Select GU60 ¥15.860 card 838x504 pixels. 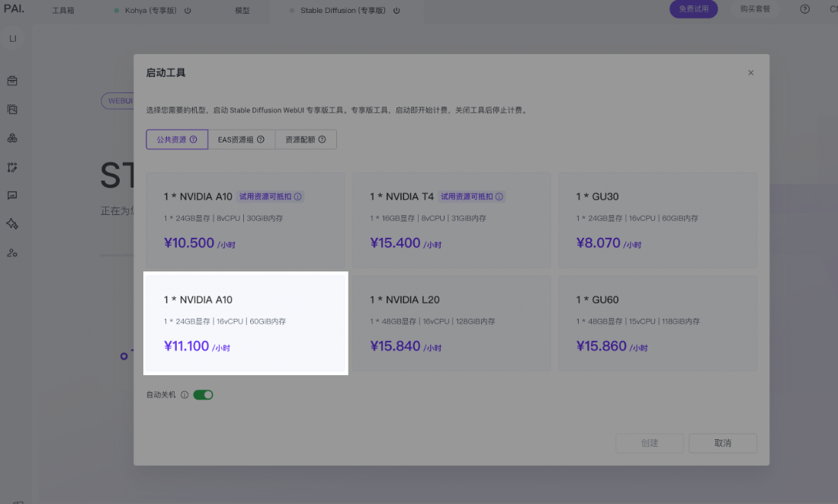point(658,323)
